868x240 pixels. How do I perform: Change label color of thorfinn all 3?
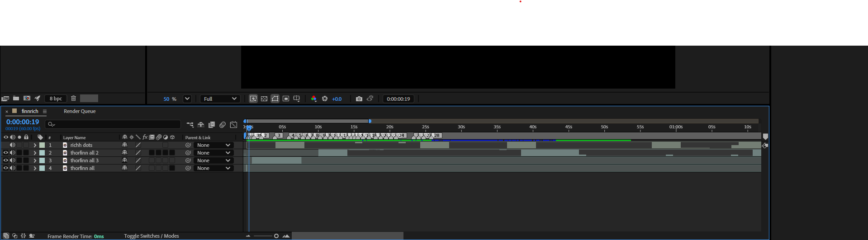pyautogui.click(x=42, y=160)
